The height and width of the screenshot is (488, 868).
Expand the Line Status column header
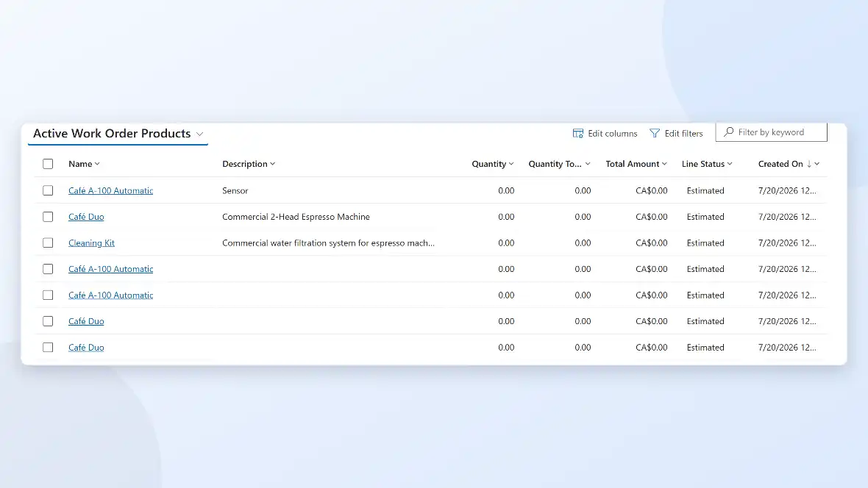[707, 164]
